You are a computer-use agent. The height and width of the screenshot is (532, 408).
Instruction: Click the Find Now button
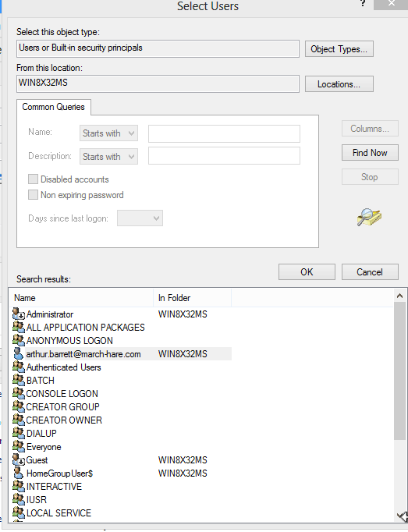point(370,153)
